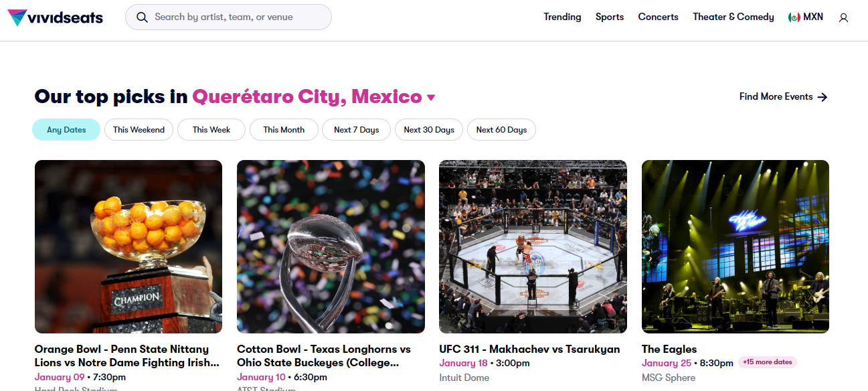Open the Sports menu
This screenshot has height=391, width=868.
tap(610, 17)
